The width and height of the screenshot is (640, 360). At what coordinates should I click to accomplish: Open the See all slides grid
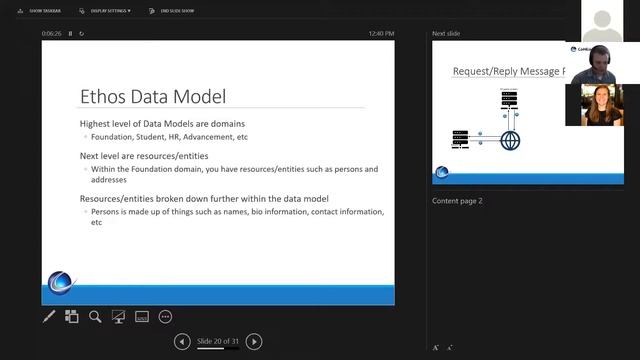click(72, 317)
